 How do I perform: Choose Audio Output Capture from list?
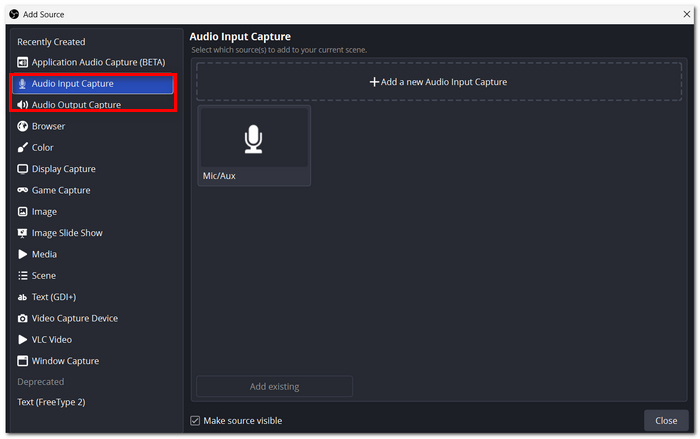(x=93, y=105)
